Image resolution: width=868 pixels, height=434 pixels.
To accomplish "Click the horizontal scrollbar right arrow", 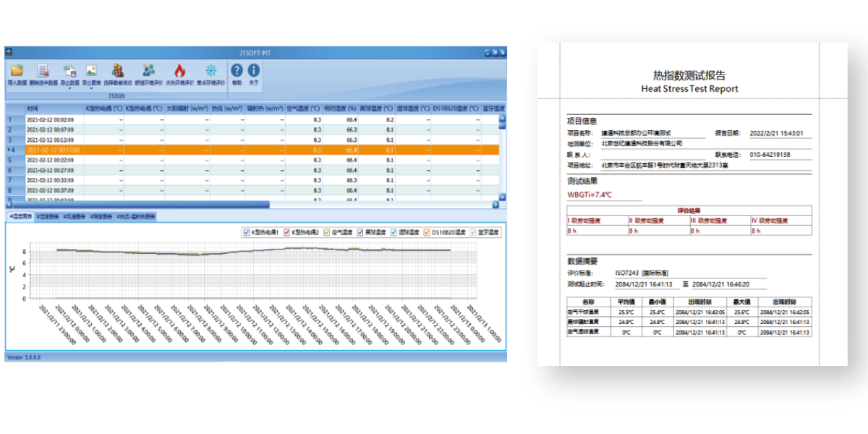I will pyautogui.click(x=495, y=205).
